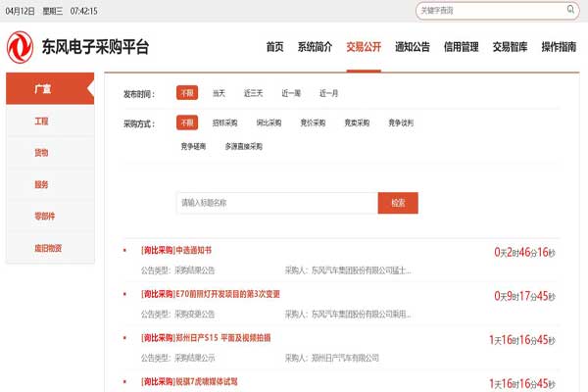Filter procurement method by 招标采购
The width and height of the screenshot is (588, 392).
225,122
